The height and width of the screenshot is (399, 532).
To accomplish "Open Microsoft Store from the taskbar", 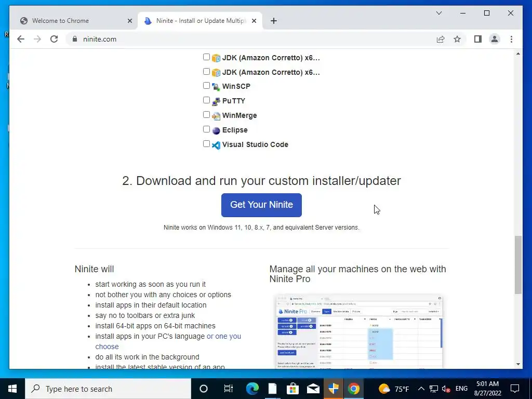I will pyautogui.click(x=292, y=389).
